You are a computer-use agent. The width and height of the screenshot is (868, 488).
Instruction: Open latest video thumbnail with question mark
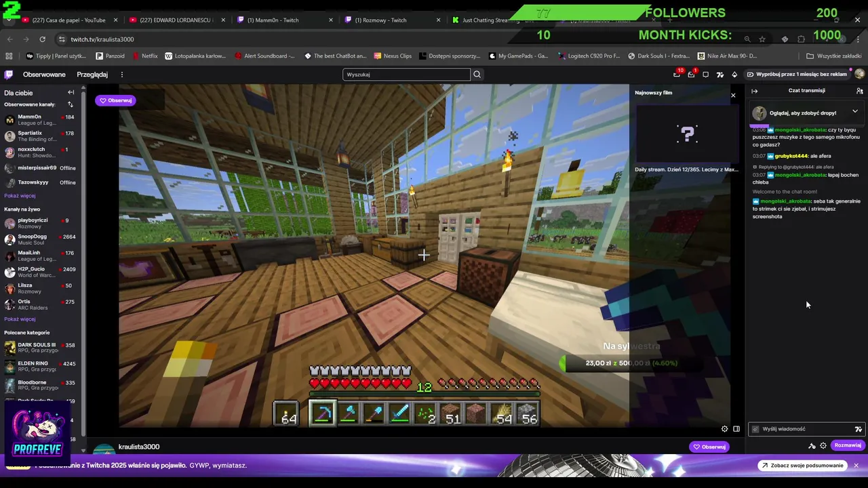pos(687,134)
